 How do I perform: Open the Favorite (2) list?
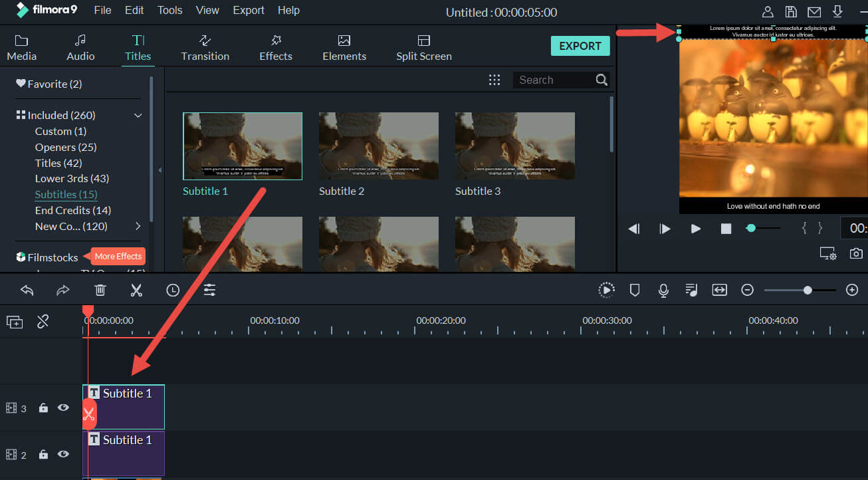click(x=49, y=84)
